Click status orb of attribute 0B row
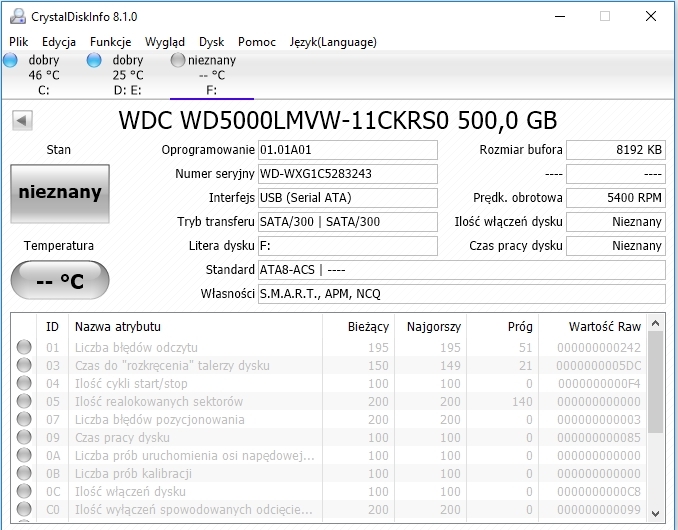Image resolution: width=678 pixels, height=530 pixels. [24, 473]
